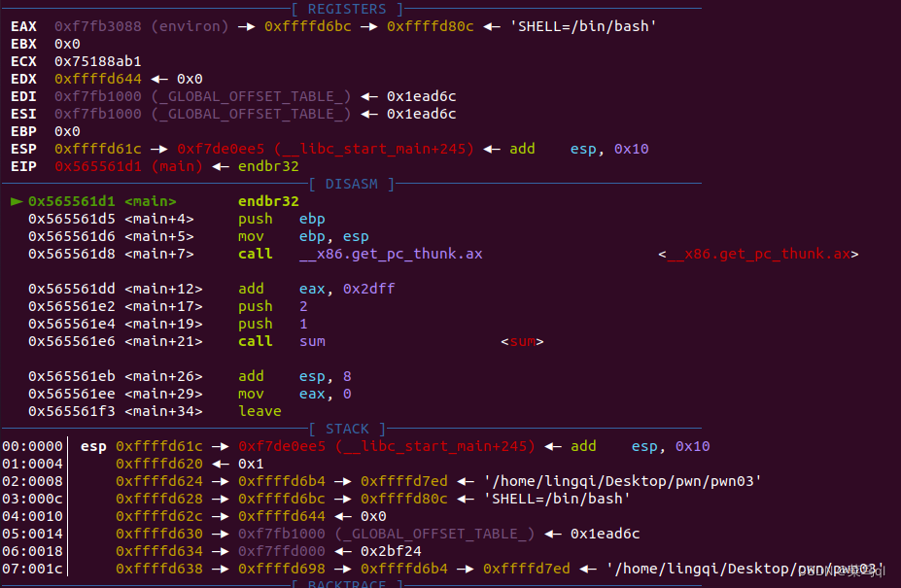Click the __x86.get_pc_thunk.ax call operand

391,254
